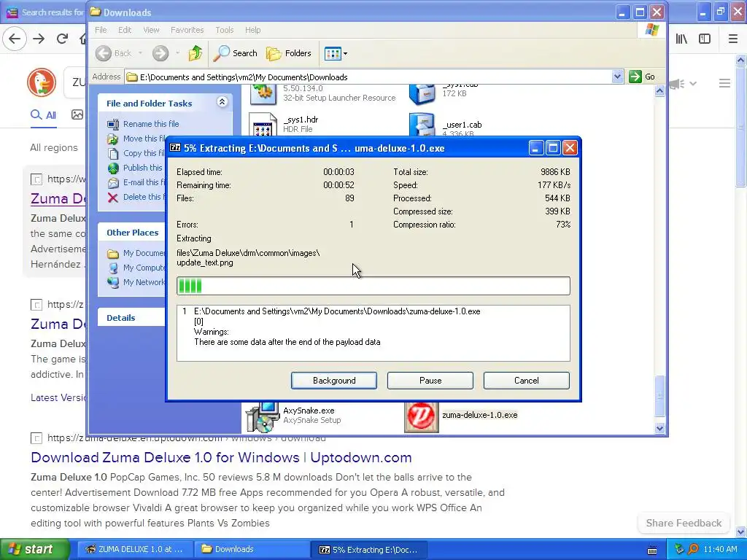Toggle the Folders pane in Explorer

coord(289,53)
